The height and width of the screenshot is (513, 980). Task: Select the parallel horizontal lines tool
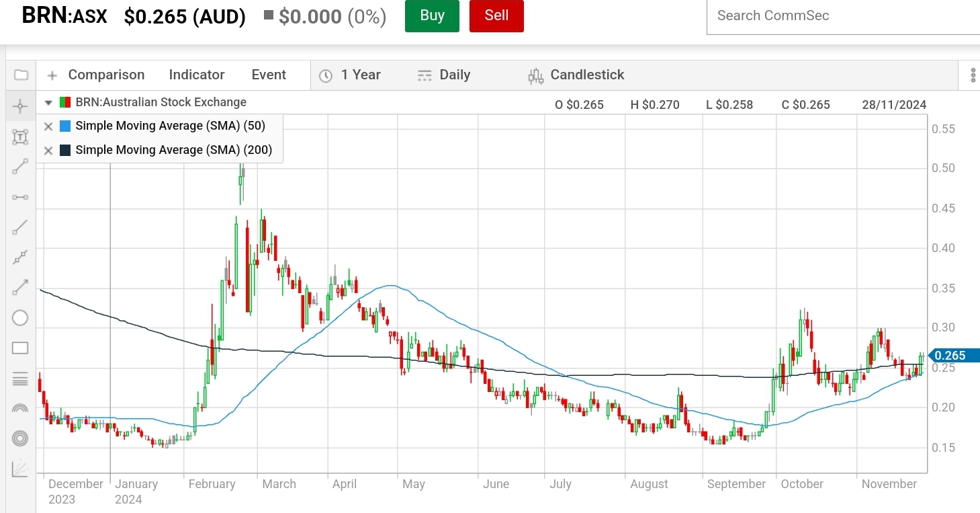click(20, 379)
